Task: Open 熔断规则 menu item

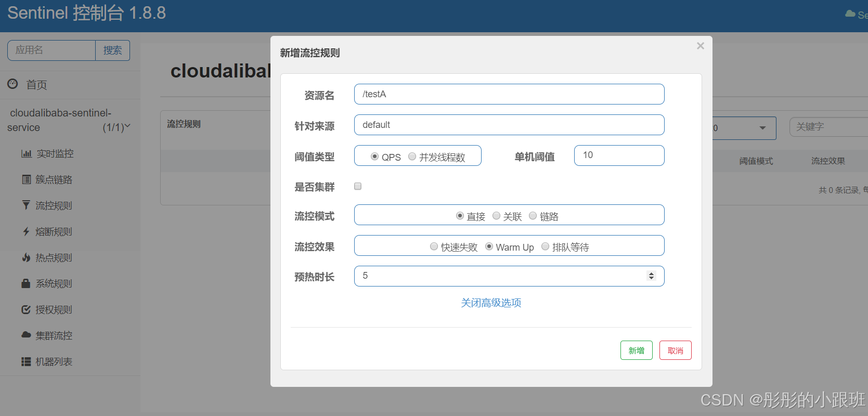Action: [54, 232]
